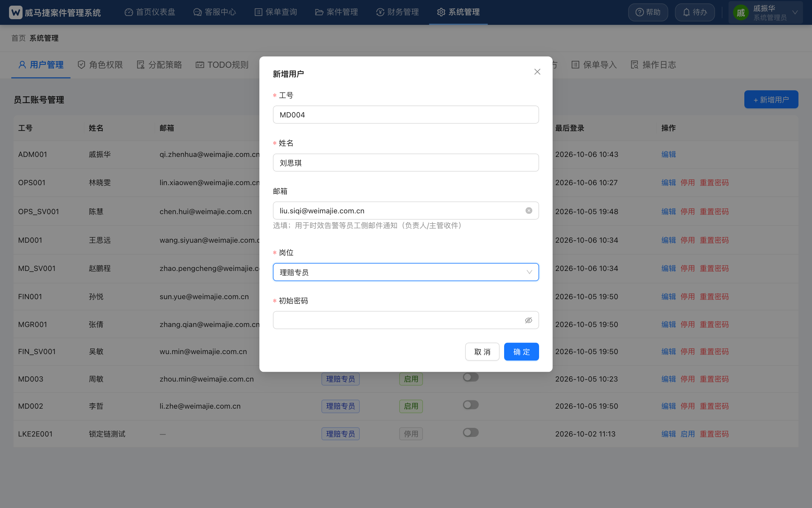Open the 保单查询 menu
The image size is (812, 508).
click(276, 12)
